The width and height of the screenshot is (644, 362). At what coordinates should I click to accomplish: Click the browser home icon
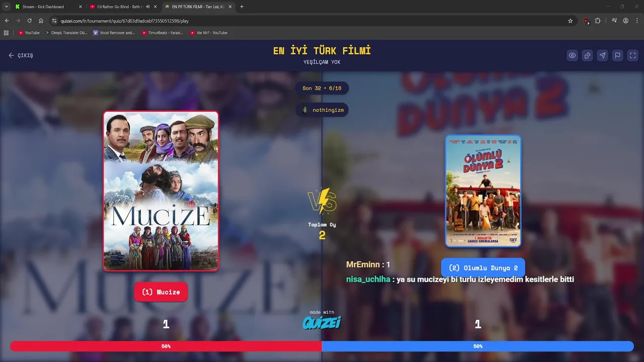[x=41, y=21]
